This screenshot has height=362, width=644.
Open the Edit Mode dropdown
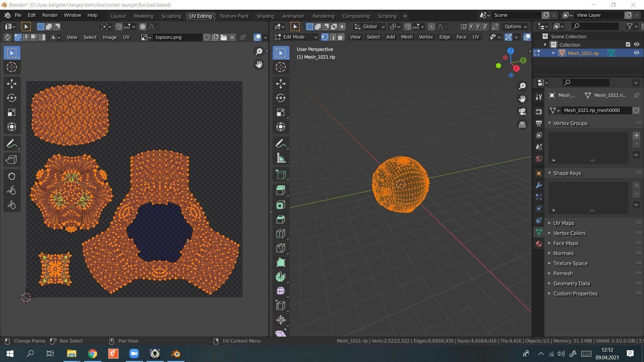tap(296, 37)
